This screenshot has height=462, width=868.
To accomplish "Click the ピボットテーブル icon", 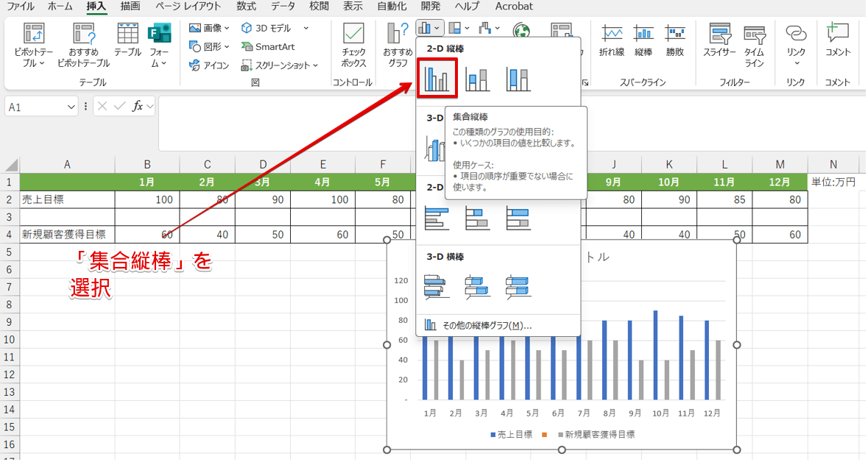I will click(x=34, y=44).
